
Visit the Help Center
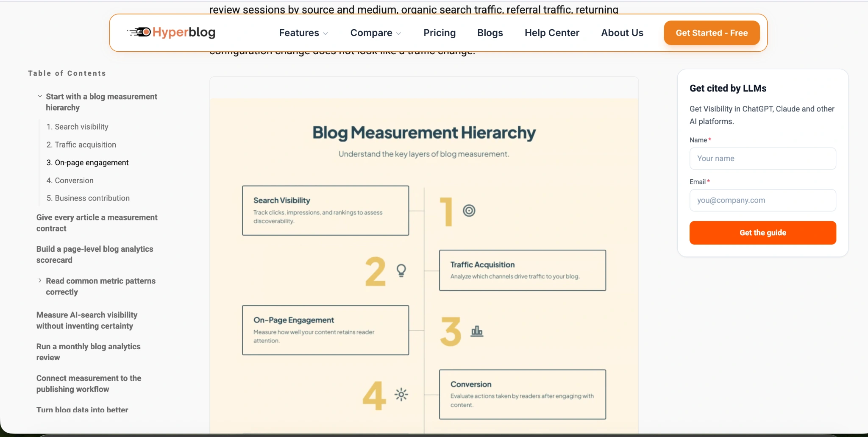click(x=552, y=33)
